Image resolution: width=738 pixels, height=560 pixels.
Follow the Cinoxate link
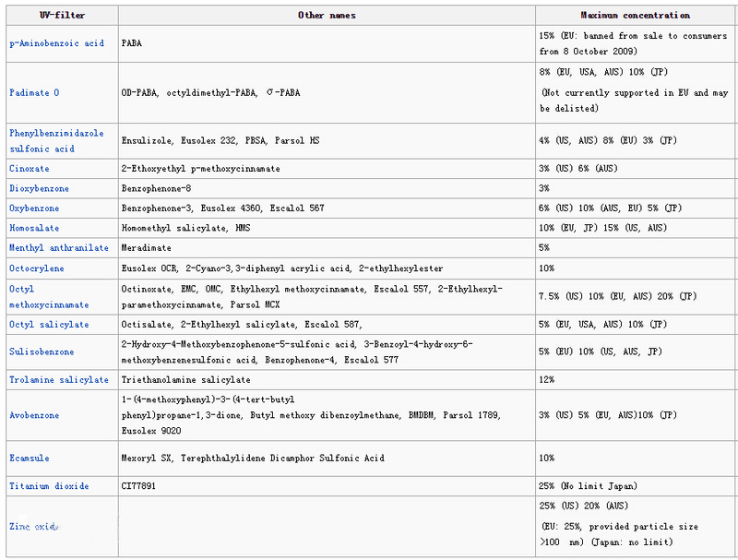click(x=30, y=169)
